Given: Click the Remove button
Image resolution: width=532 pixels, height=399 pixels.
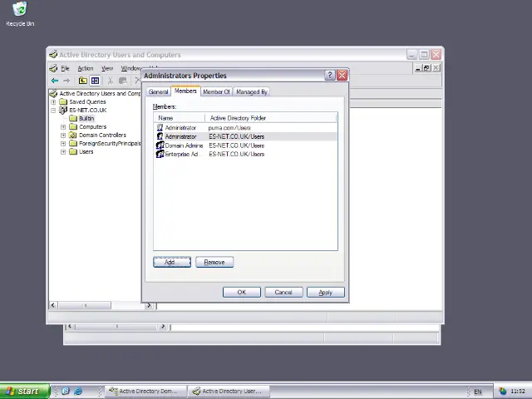Looking at the screenshot, I should click(214, 262).
